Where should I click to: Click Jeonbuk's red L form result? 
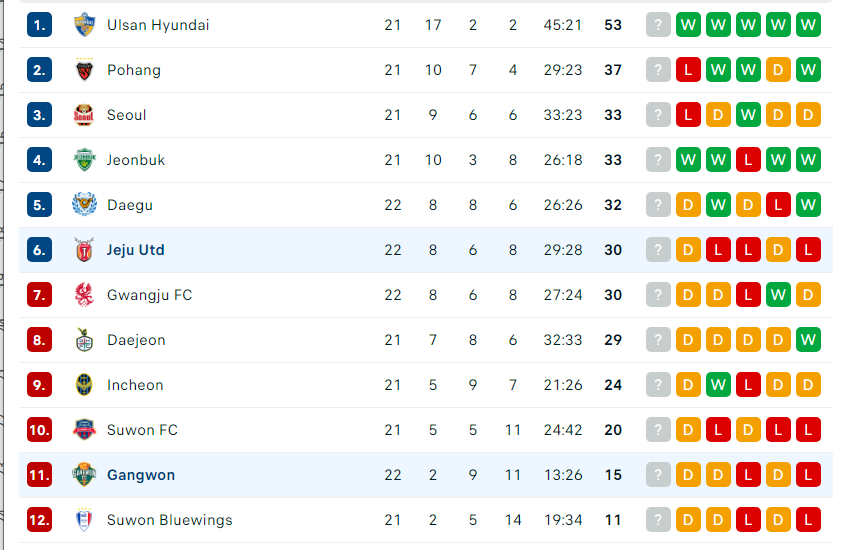pos(748,160)
